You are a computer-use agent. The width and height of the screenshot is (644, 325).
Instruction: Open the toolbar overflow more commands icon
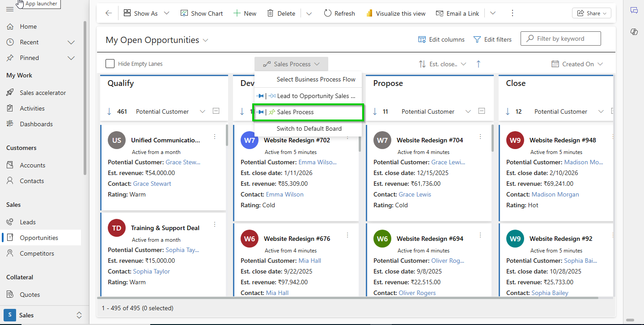pyautogui.click(x=513, y=13)
